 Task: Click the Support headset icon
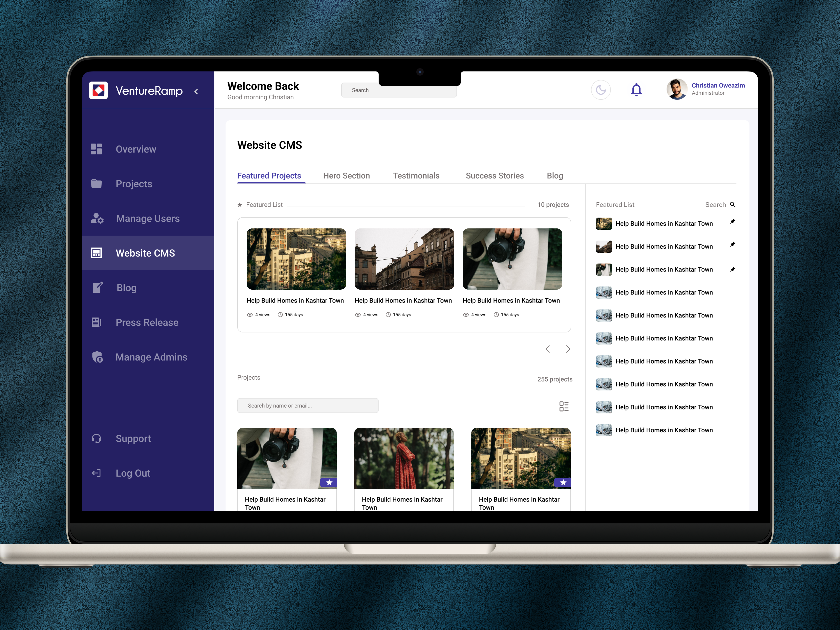click(96, 439)
